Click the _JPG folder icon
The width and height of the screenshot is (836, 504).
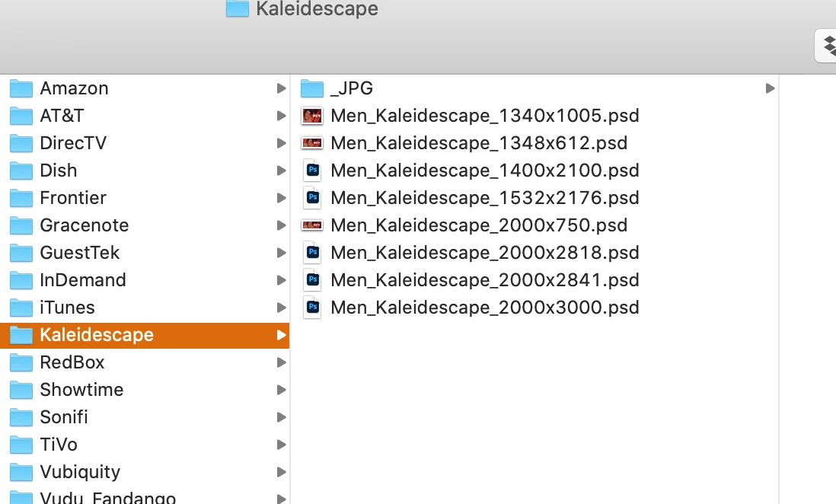point(312,88)
